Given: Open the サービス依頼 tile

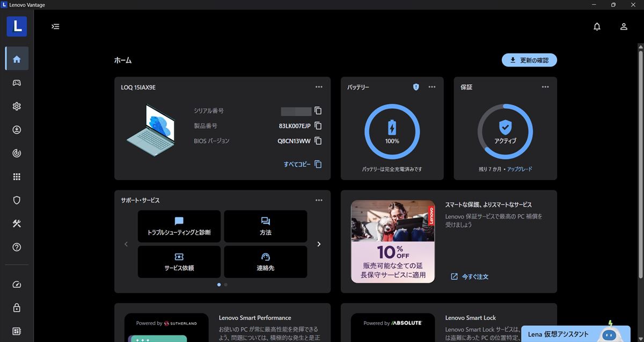Looking at the screenshot, I should pyautogui.click(x=179, y=262).
